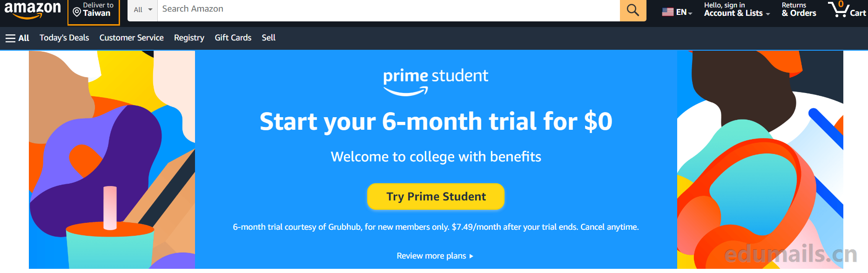868x273 pixels.
Task: Click the Try Prime Student button
Action: [x=435, y=196]
